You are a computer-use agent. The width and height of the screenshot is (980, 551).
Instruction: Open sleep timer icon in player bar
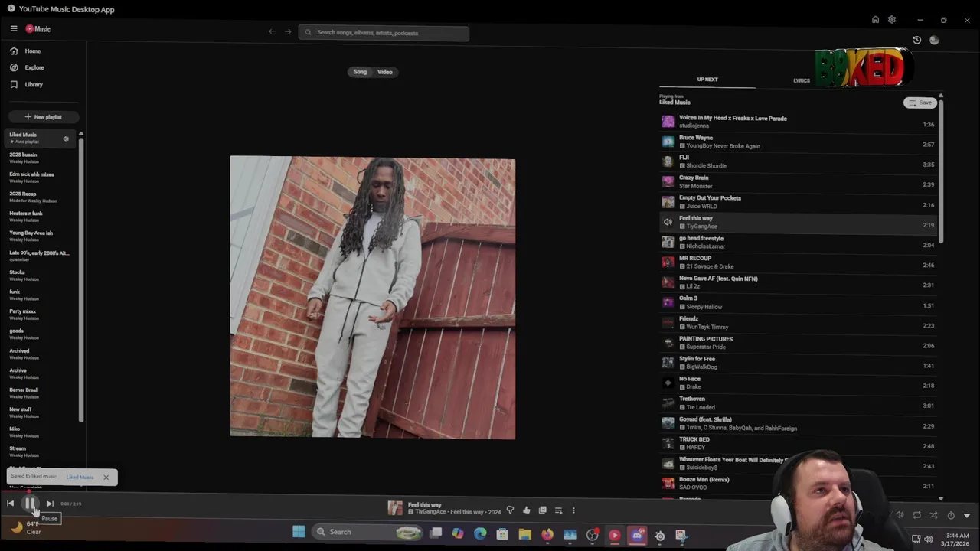pyautogui.click(x=951, y=515)
